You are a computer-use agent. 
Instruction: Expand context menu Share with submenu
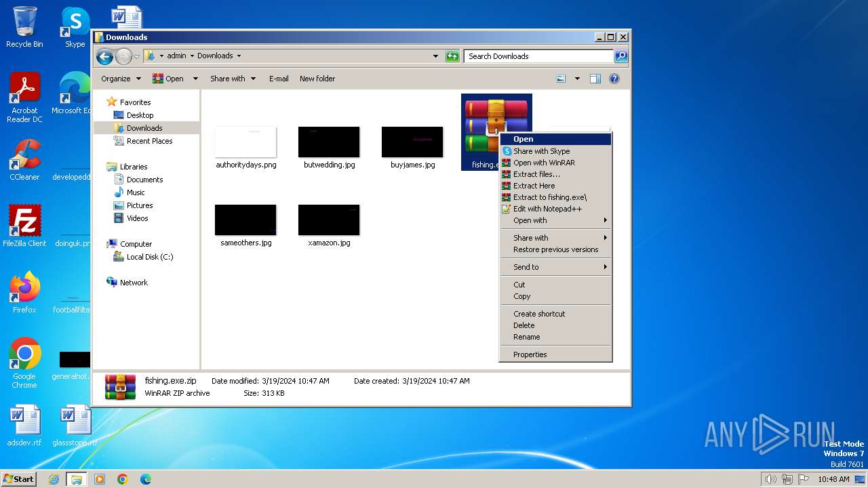[555, 238]
